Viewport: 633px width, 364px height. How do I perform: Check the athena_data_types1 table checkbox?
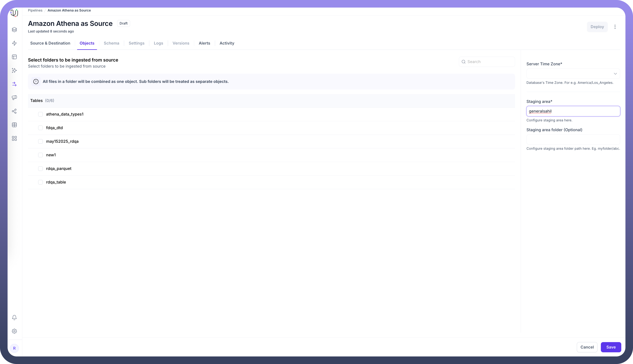(x=40, y=114)
